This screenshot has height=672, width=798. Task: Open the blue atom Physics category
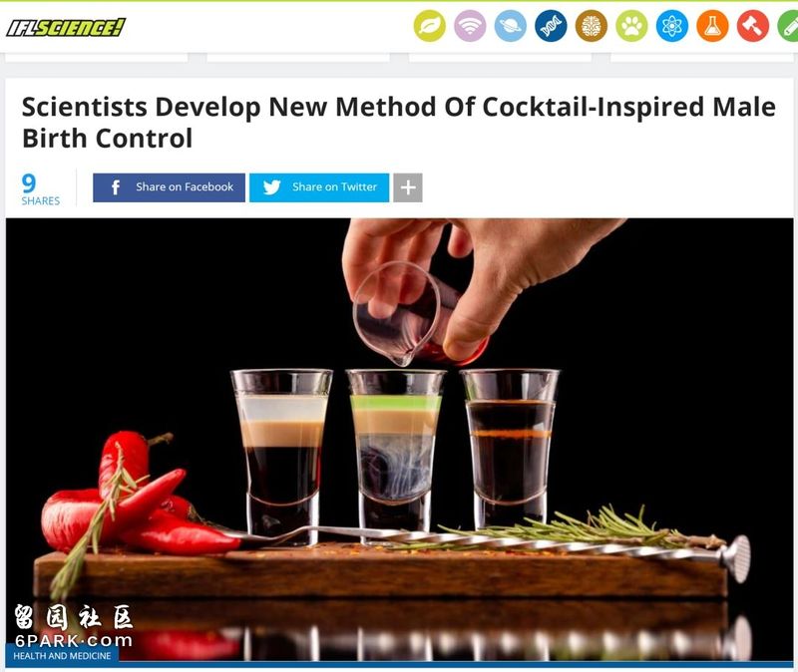[x=671, y=26]
